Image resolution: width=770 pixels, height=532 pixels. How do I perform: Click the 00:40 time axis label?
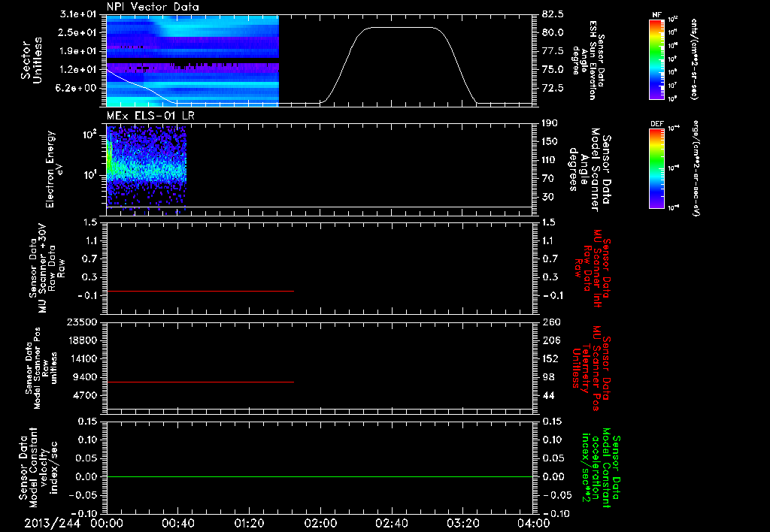177,523
